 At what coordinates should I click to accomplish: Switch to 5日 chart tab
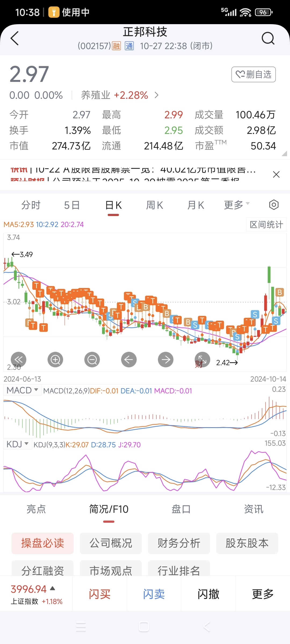point(72,205)
